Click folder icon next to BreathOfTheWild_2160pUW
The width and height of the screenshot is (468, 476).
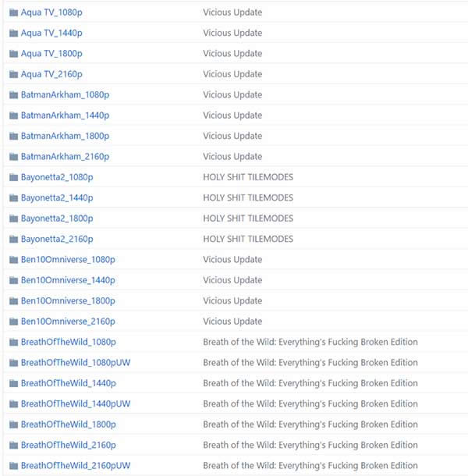[x=13, y=466]
